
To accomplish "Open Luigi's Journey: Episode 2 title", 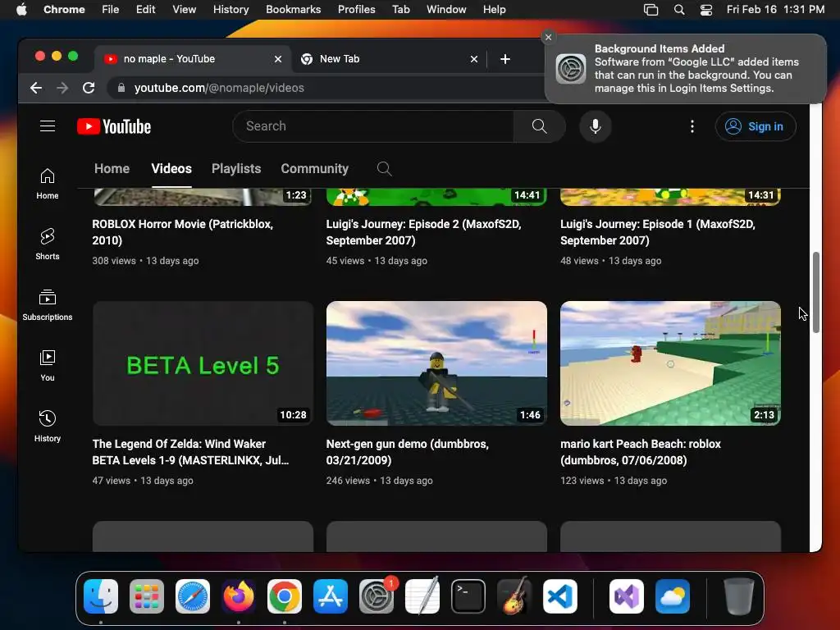I will [424, 232].
